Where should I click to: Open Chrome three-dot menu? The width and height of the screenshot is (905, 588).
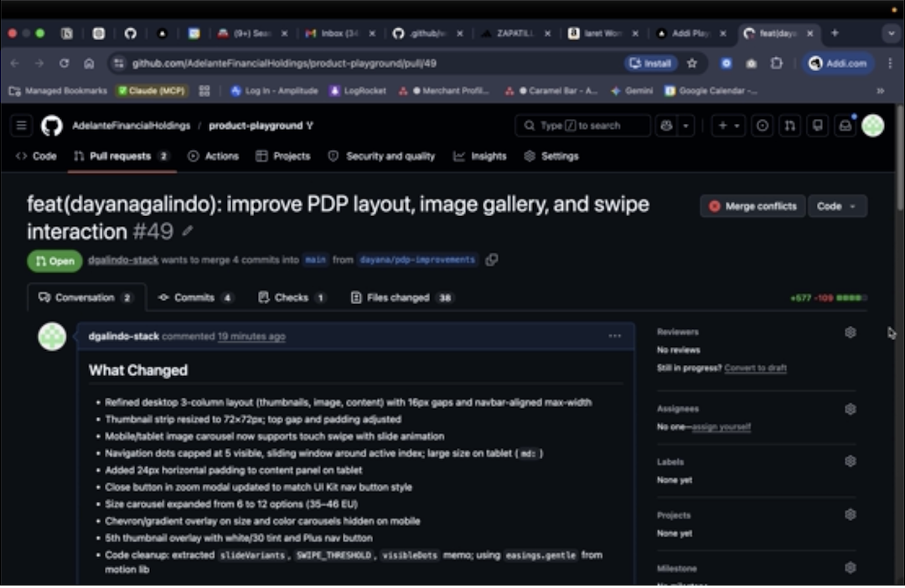[889, 64]
